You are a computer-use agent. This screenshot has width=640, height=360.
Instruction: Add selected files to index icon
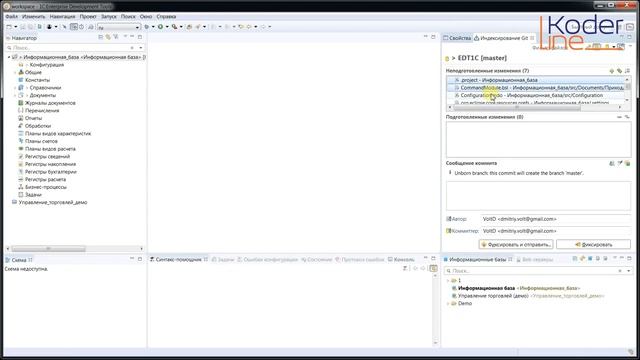[611, 71]
